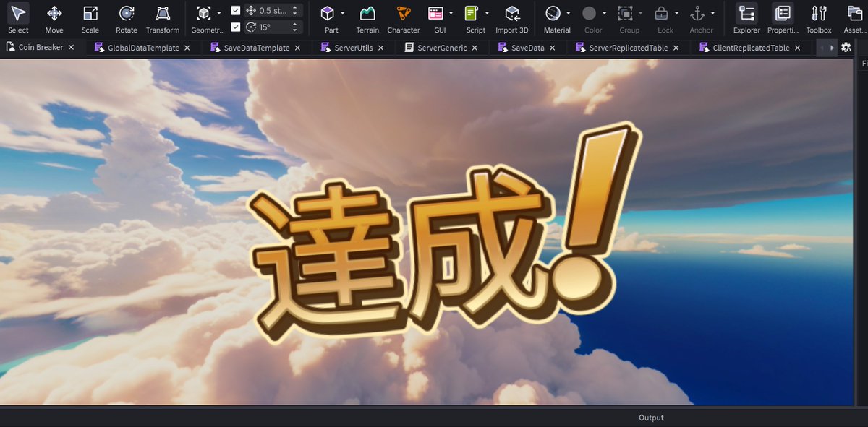Close the Coin Breaker tab
The image size is (868, 427).
click(71, 48)
